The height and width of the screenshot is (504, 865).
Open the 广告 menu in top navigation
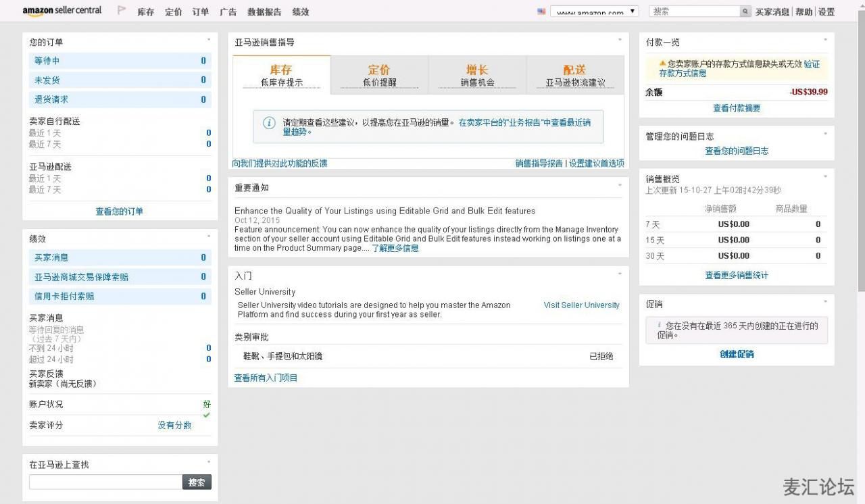(228, 12)
